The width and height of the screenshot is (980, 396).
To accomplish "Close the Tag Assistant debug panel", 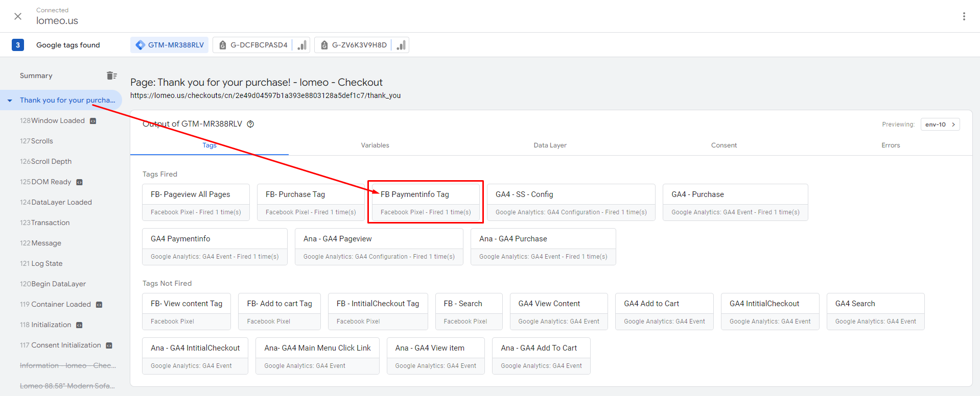I will (18, 16).
